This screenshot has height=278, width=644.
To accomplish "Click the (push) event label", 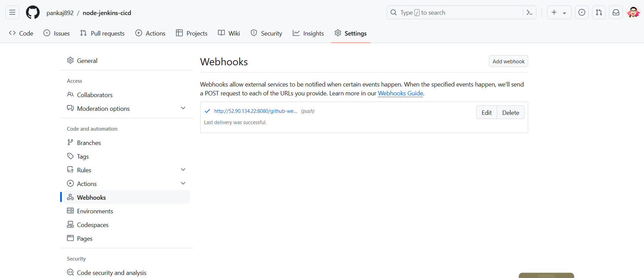I will (307, 111).
